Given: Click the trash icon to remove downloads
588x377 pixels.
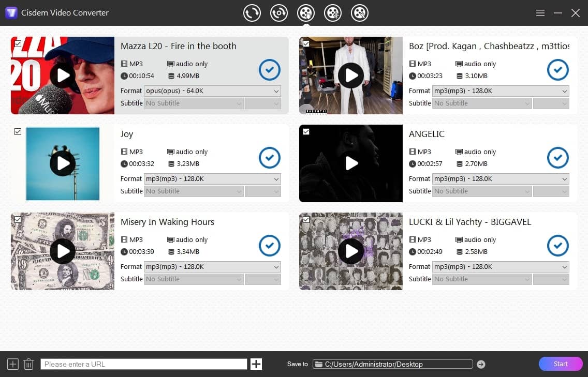Looking at the screenshot, I should 28,364.
